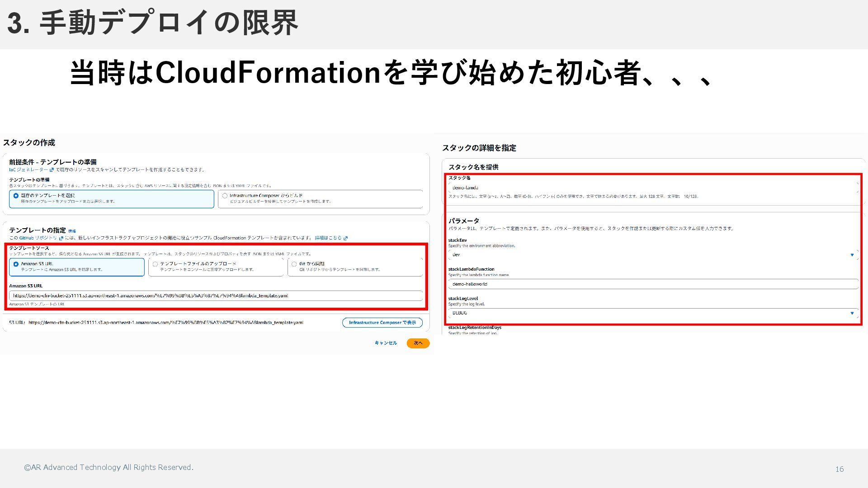Select Git から同期 radio option
Image resolution: width=868 pixels, height=488 pixels.
(294, 264)
